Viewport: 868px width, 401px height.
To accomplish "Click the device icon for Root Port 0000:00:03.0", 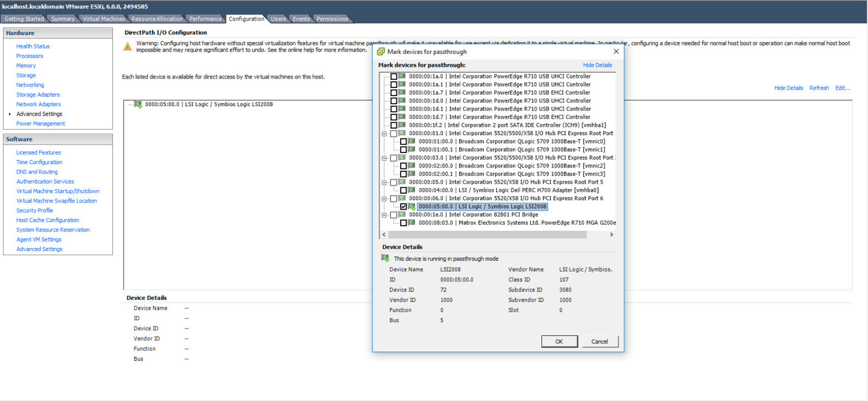I will [x=402, y=157].
